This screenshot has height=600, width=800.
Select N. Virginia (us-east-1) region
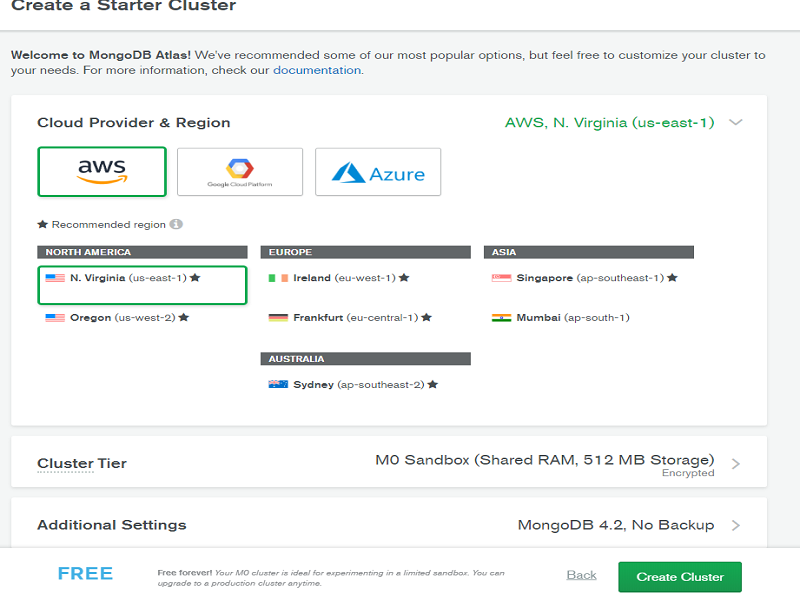(142, 285)
